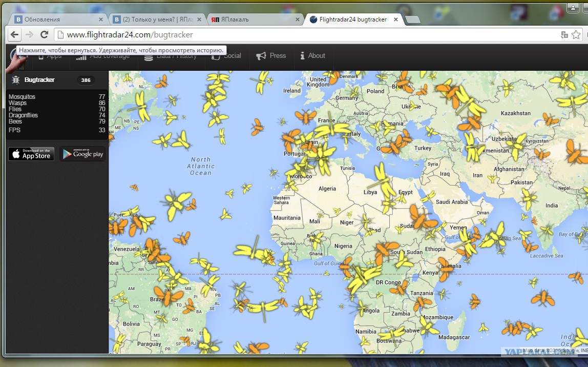588x367 pixels.
Task: Click the Algeria label on map
Action: (327, 189)
